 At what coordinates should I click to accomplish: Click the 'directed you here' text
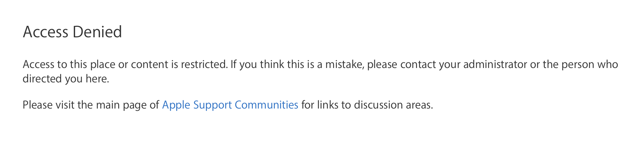[x=66, y=79]
